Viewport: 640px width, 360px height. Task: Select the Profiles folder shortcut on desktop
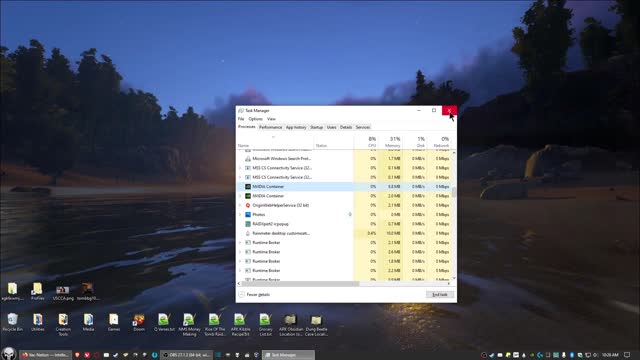tap(37, 291)
